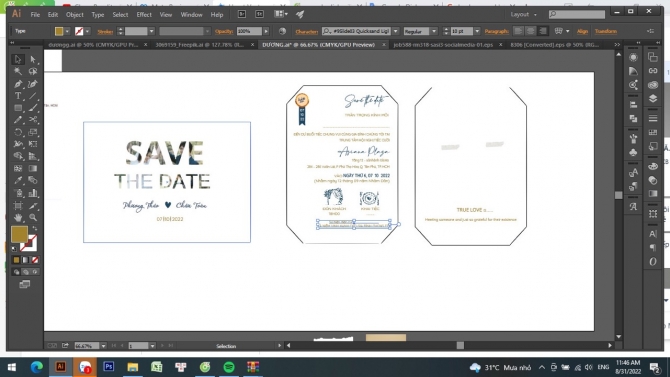The image size is (670, 377).
Task: Open the font size dropdown
Action: tap(477, 31)
